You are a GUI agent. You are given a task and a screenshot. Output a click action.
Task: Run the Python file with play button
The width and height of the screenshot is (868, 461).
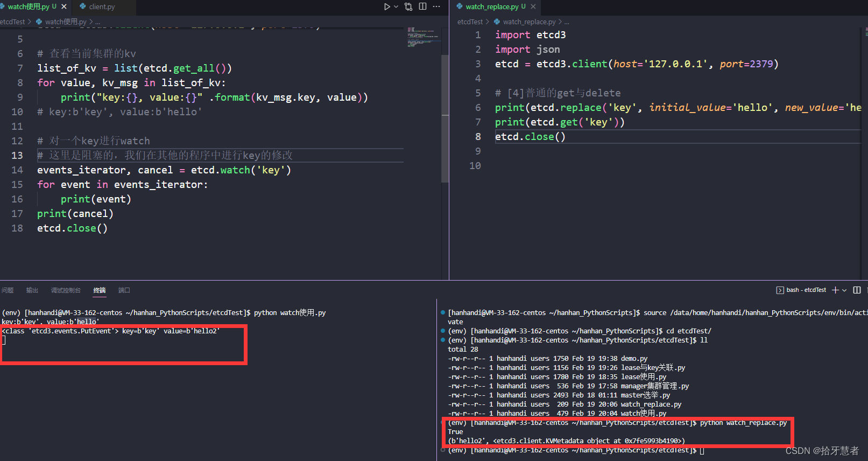[x=387, y=6]
